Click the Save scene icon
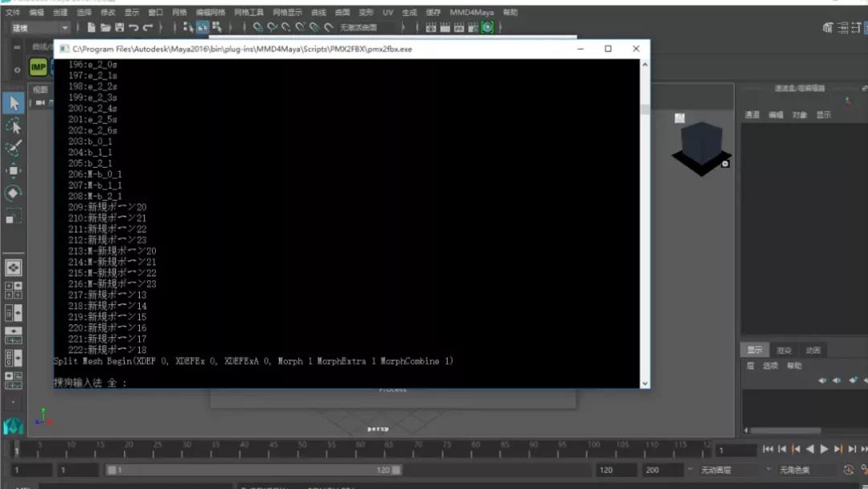The width and height of the screenshot is (868, 489). [x=120, y=27]
